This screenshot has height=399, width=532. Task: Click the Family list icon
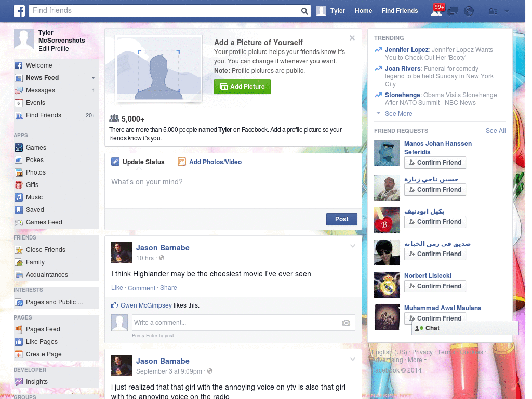(19, 262)
